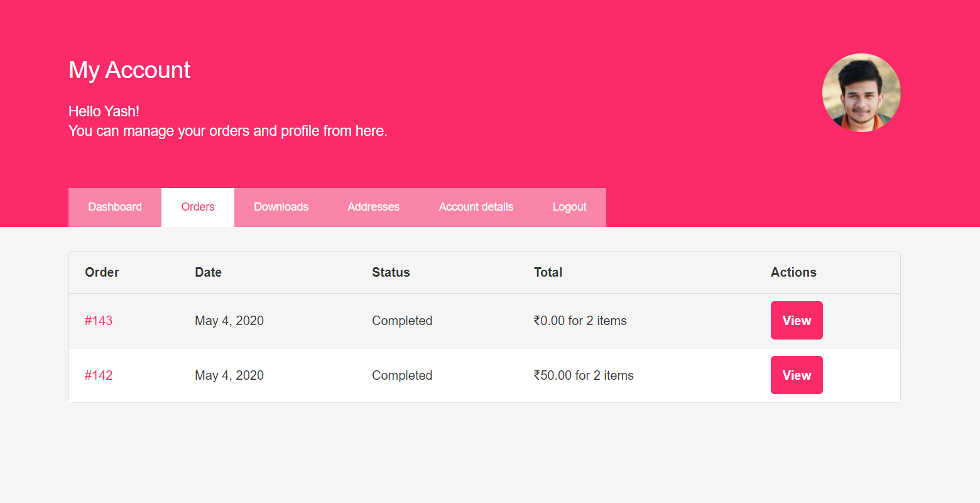Viewport: 980px width, 503px height.
Task: View details of order #142
Action: pos(797,375)
